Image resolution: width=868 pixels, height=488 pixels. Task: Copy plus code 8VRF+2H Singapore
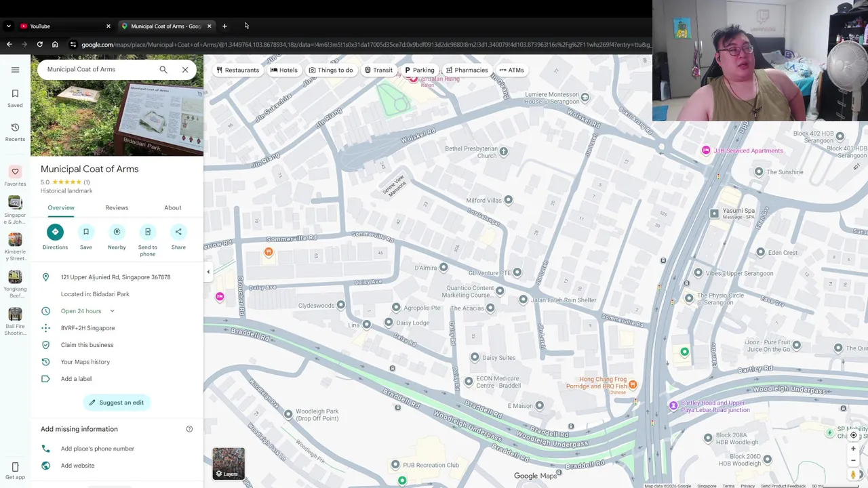click(x=87, y=328)
